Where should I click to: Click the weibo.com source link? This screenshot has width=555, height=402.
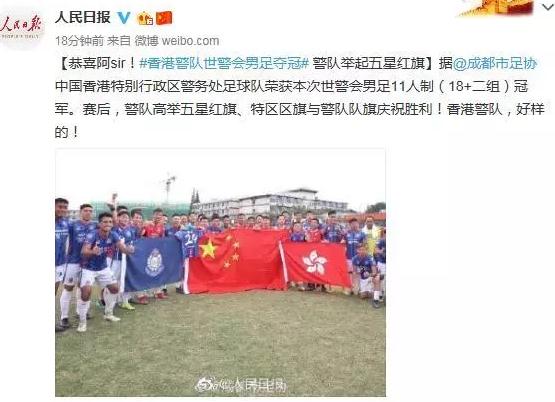tap(190, 41)
